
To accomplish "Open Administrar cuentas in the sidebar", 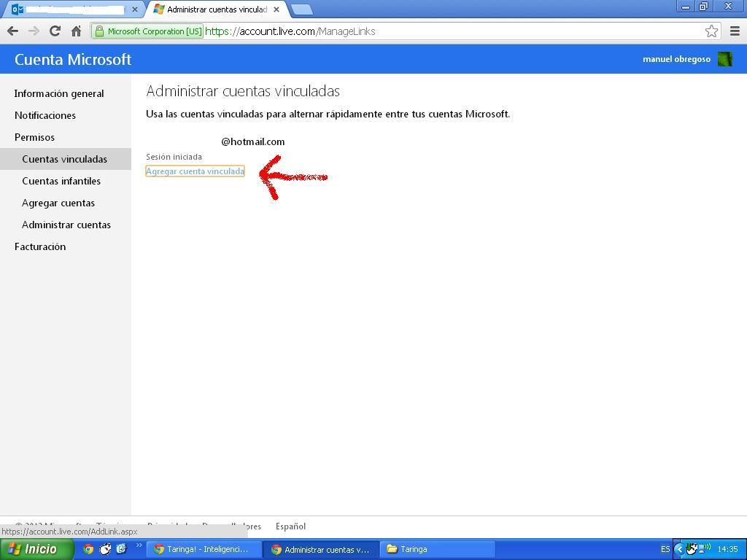I will 66,225.
